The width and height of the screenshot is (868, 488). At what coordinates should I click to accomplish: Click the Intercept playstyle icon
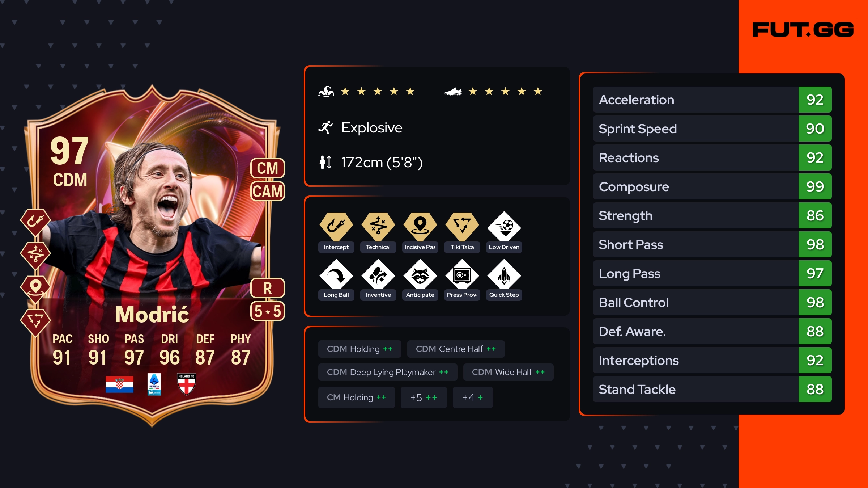(336, 227)
